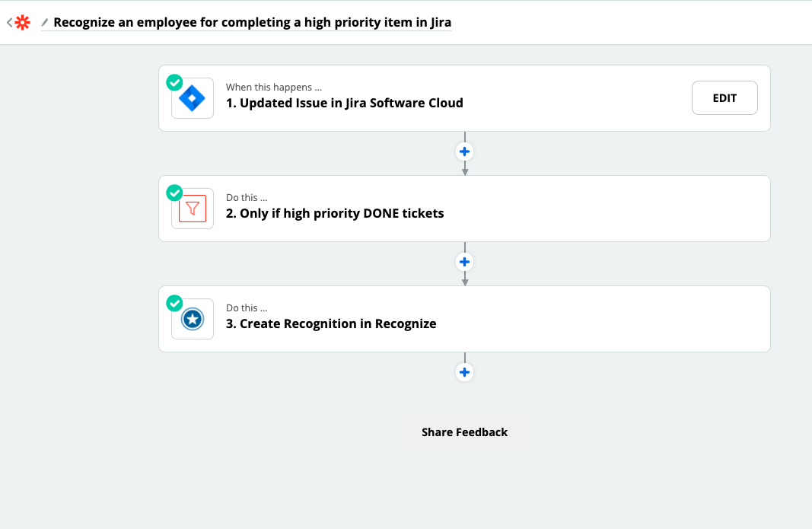Click the pencil icon beside the Zap title
The height and width of the screenshot is (529, 812).
[x=45, y=23]
